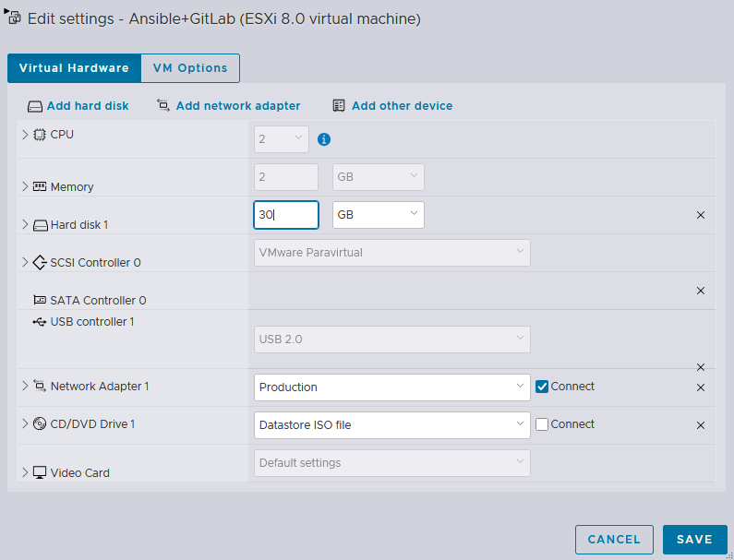Click the Add hard disk drive icon
Viewport: 734px width, 560px height.
[35, 107]
